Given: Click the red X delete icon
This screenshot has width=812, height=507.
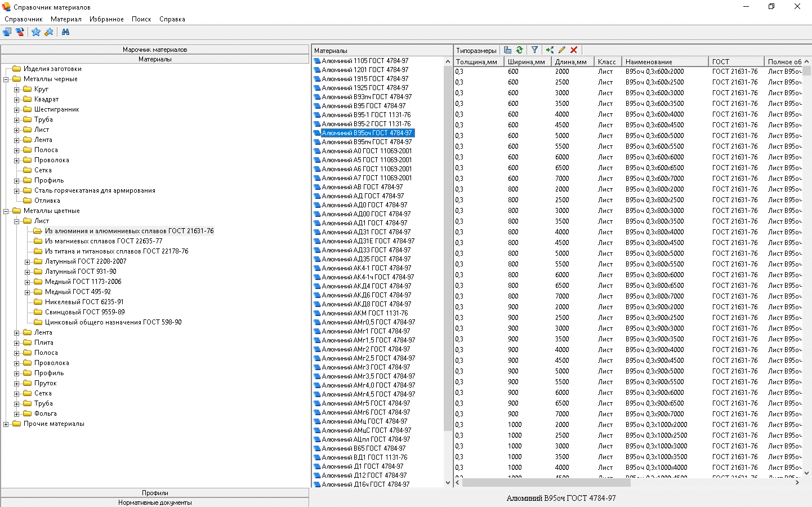Looking at the screenshot, I should click(574, 50).
